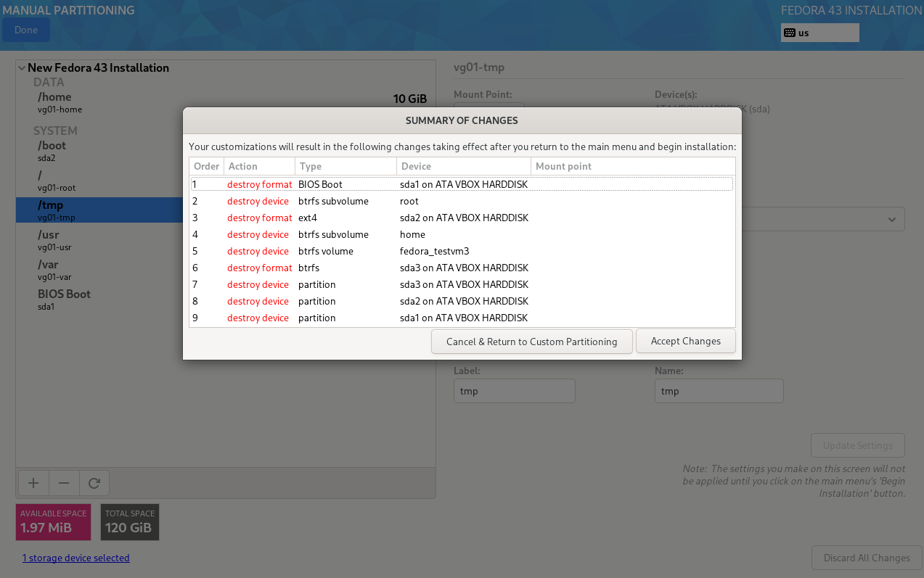The height and width of the screenshot is (578, 924).
Task: Click the minus icon to remove mount point
Action: (x=64, y=483)
